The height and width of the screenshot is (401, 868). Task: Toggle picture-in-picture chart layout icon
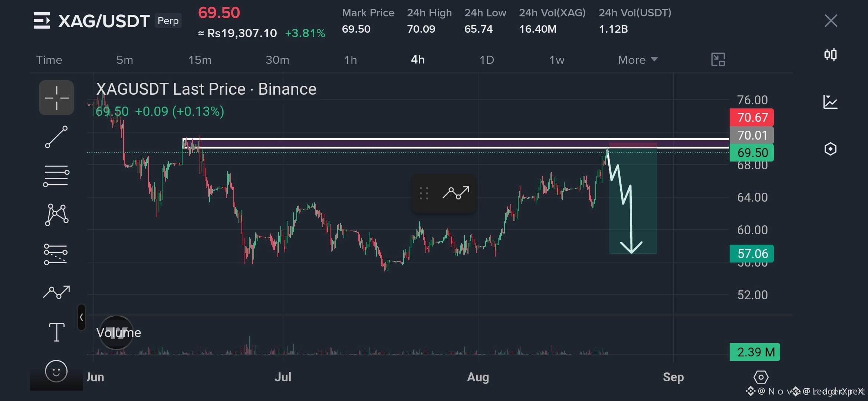click(718, 59)
